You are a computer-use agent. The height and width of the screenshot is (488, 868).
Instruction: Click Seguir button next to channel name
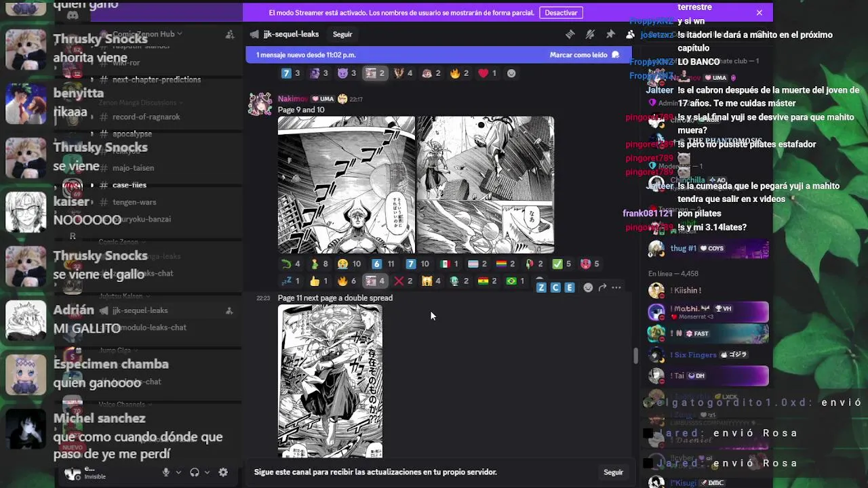pos(342,34)
